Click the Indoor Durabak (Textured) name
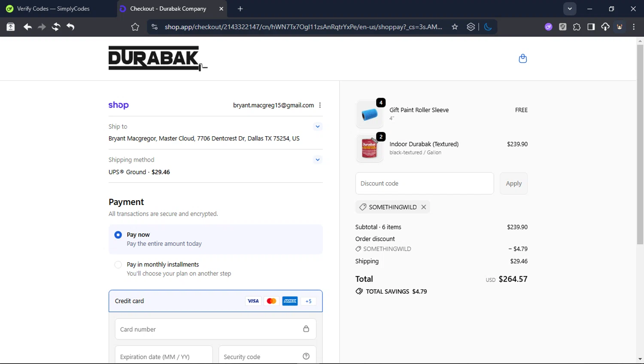The width and height of the screenshot is (644, 364). coord(424,144)
